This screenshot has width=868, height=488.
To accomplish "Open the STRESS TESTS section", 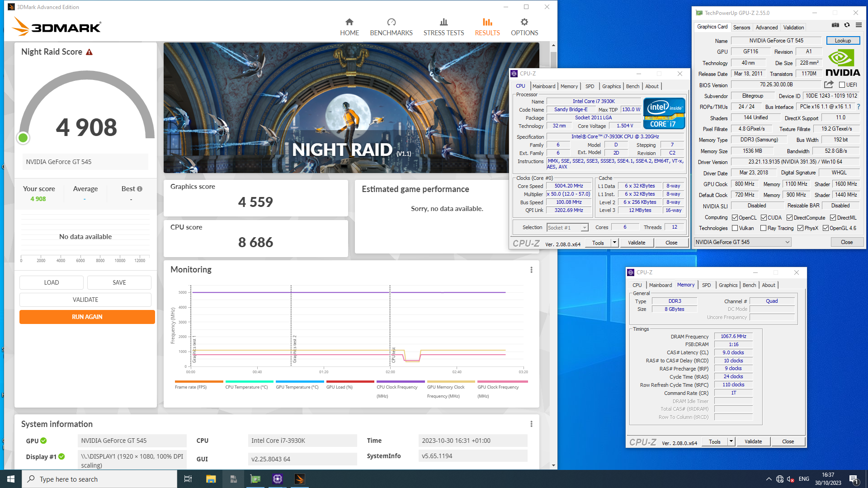I will pyautogui.click(x=443, y=27).
